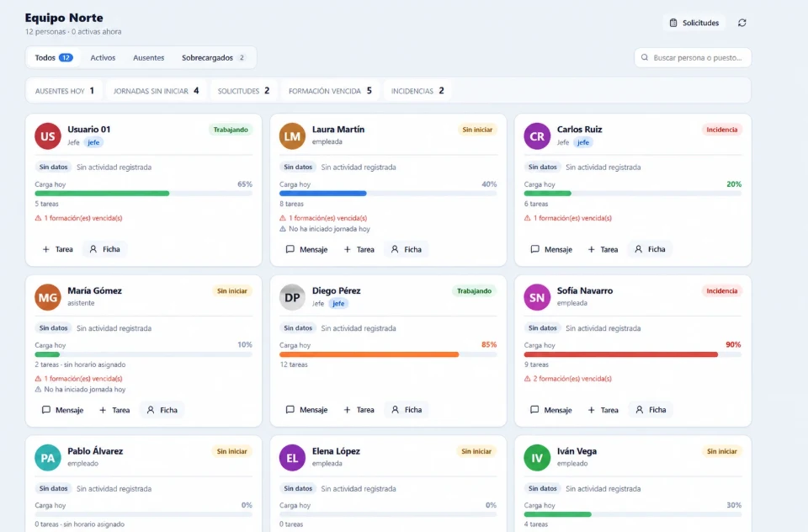This screenshot has width=808, height=532.
Task: Click Diego Pérez's orange load bar
Action: (x=369, y=354)
